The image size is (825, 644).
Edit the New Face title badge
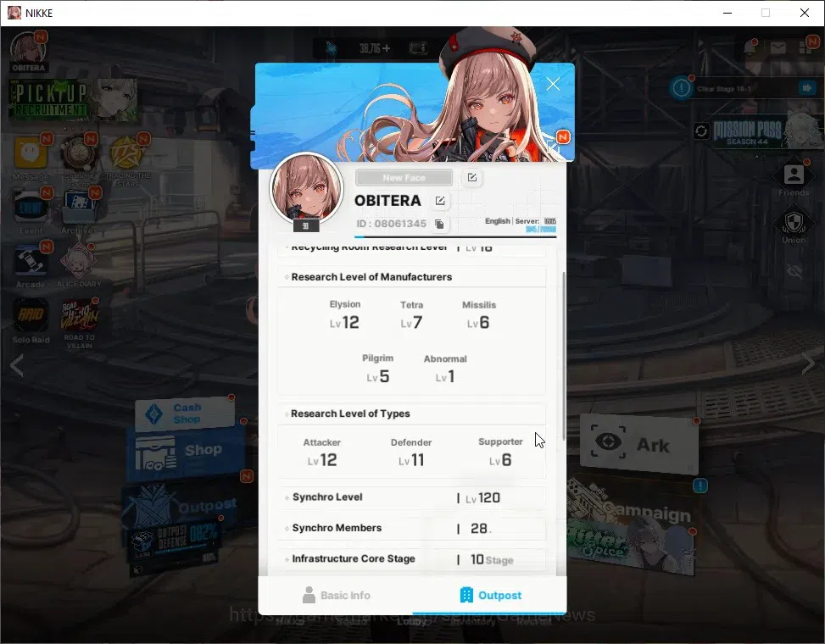click(x=472, y=178)
